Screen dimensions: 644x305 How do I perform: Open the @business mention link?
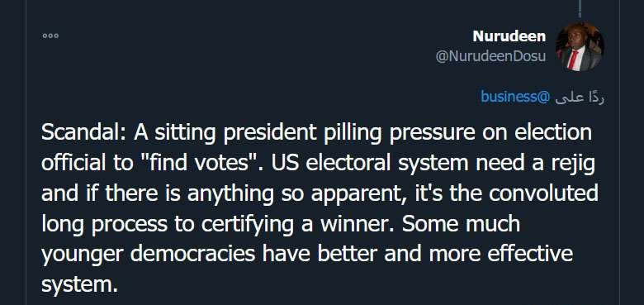515,97
